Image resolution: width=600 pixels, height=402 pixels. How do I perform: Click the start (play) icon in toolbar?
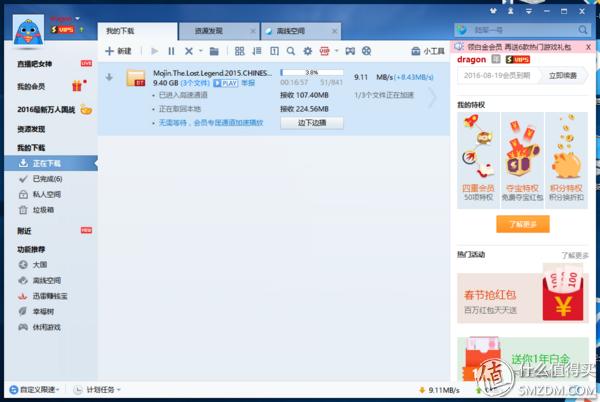coord(155,51)
